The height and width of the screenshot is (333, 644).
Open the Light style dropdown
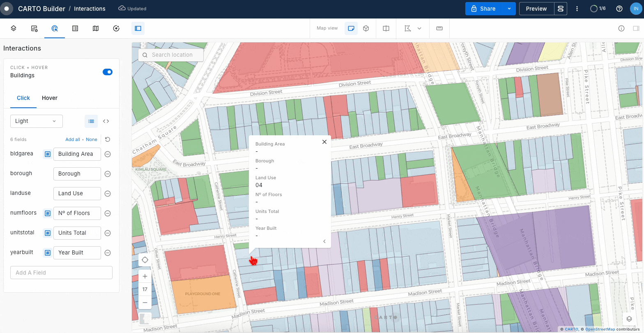36,121
